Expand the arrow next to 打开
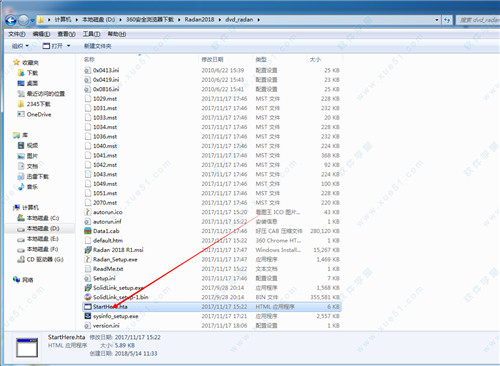Viewport: 500px width, 366px height. click(x=69, y=46)
